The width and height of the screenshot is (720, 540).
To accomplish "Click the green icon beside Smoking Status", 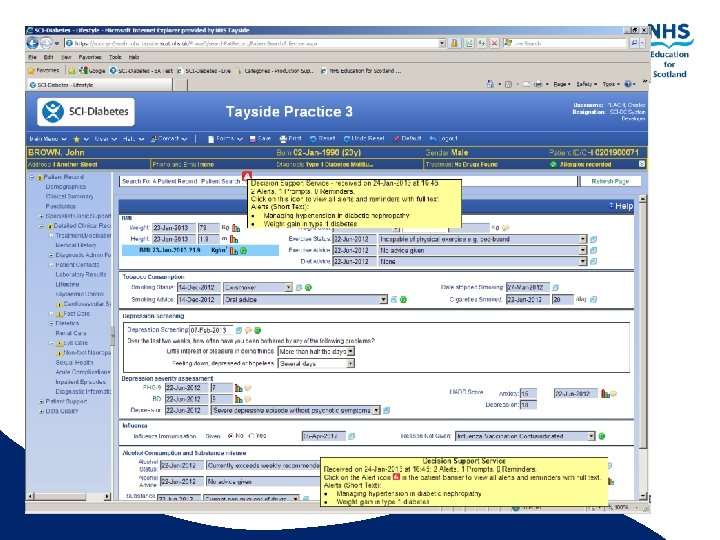I will [x=309, y=287].
